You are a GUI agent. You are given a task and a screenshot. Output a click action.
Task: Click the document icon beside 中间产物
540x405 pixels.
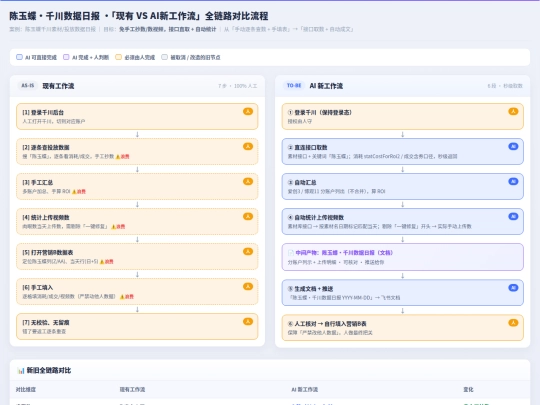[291, 253]
